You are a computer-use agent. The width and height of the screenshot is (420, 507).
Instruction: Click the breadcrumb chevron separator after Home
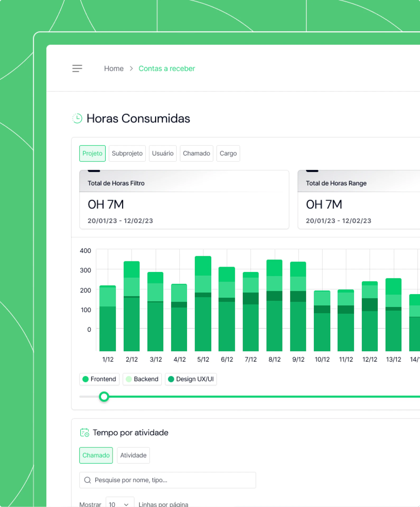(131, 69)
